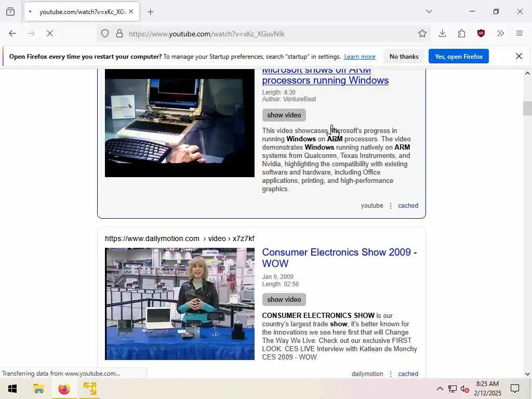Open tracking protection shield icon

pyautogui.click(x=105, y=33)
